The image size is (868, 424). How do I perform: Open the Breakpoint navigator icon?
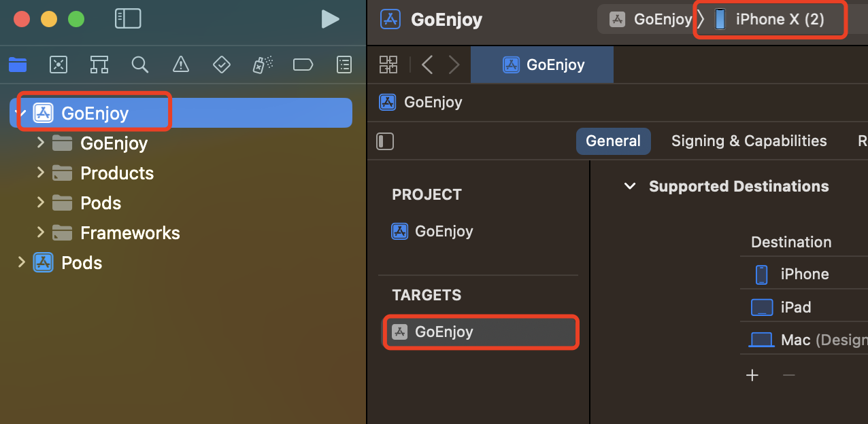[303, 65]
